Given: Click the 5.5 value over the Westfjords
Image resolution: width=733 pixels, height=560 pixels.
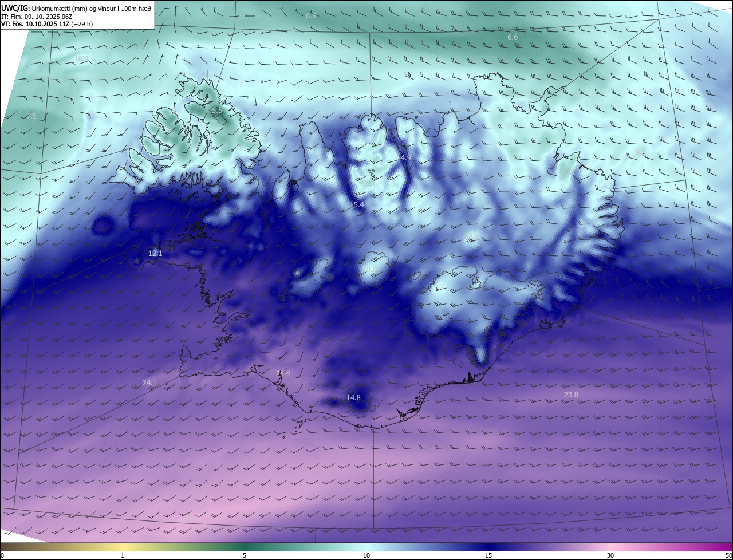Looking at the screenshot, I should (x=216, y=110).
